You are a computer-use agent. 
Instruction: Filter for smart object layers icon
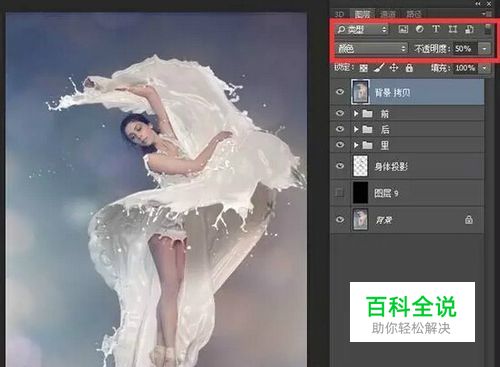pos(469,29)
